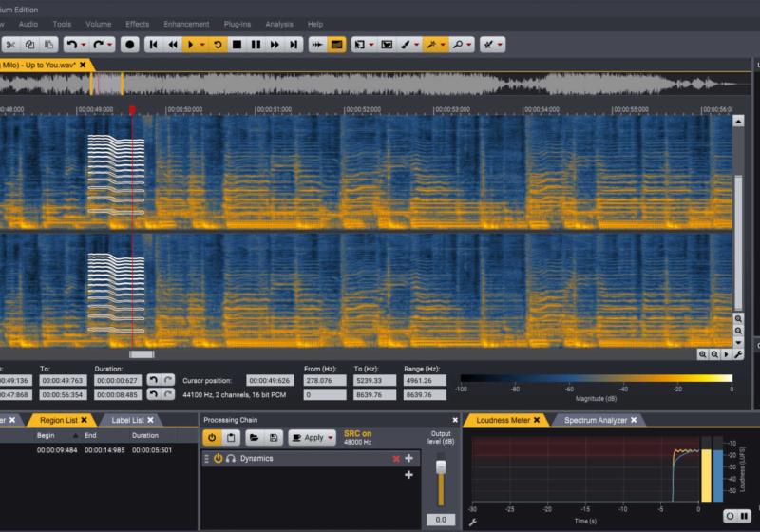Click the Output level slider handle
Screen dimensions: 760x532
pyautogui.click(x=440, y=468)
